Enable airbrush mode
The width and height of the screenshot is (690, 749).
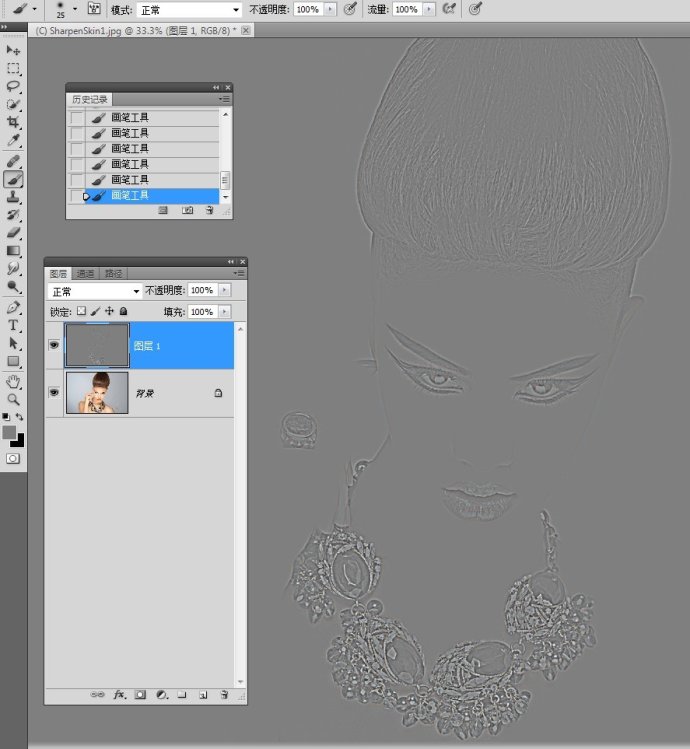[449, 9]
